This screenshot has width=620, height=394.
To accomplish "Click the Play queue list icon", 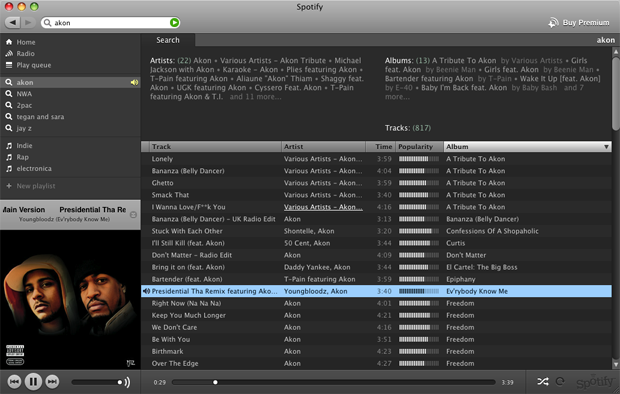I will pyautogui.click(x=9, y=65).
